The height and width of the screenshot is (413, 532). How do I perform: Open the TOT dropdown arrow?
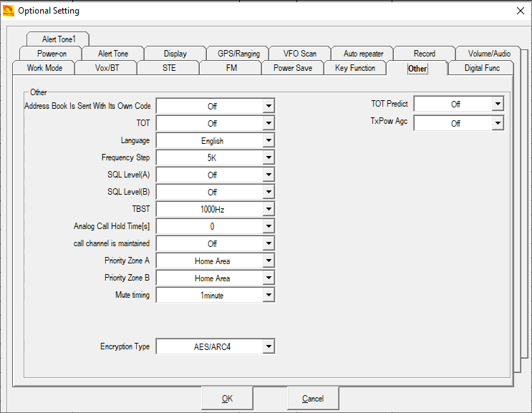(x=269, y=123)
